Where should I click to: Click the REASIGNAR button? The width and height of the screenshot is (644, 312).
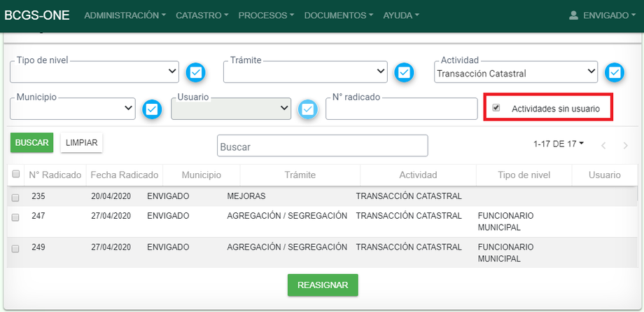pos(323,285)
